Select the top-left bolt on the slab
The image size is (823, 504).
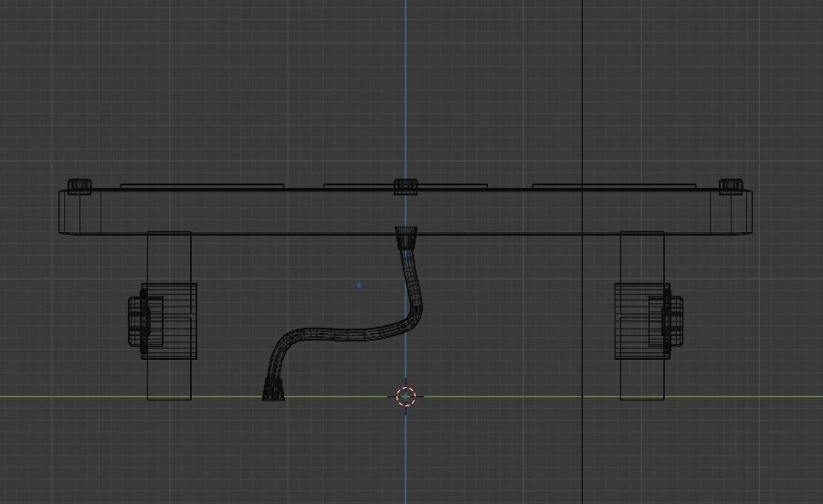click(x=79, y=186)
